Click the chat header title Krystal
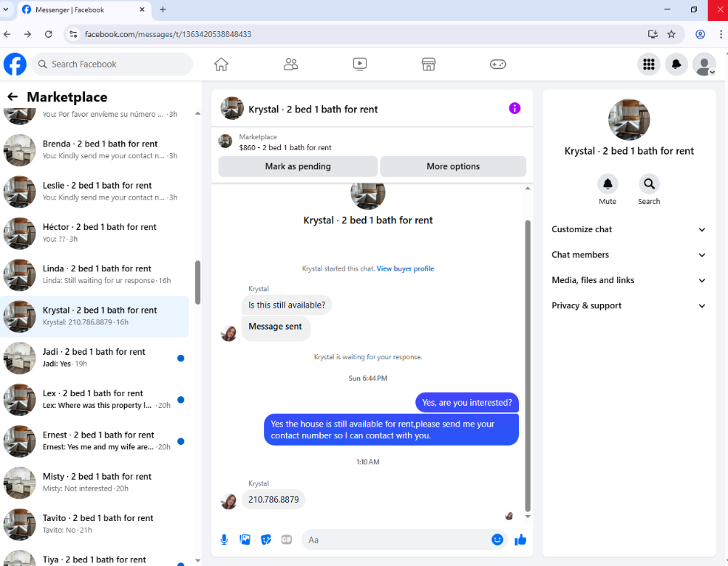The image size is (728, 566). point(313,109)
